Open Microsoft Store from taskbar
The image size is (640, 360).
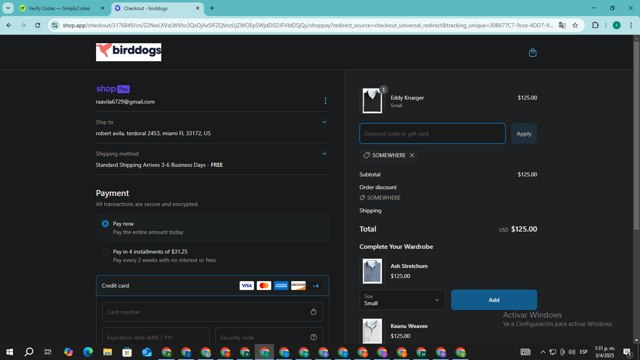[x=127, y=352]
